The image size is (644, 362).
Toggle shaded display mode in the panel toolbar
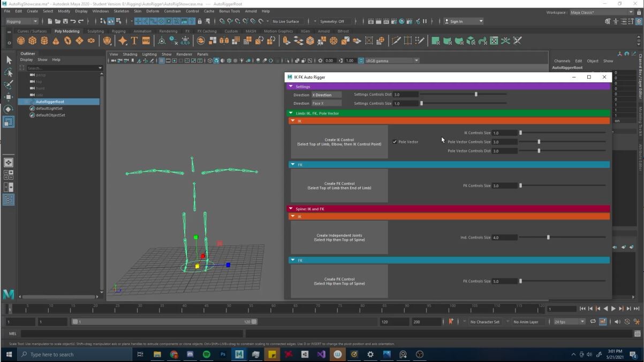pos(216,60)
